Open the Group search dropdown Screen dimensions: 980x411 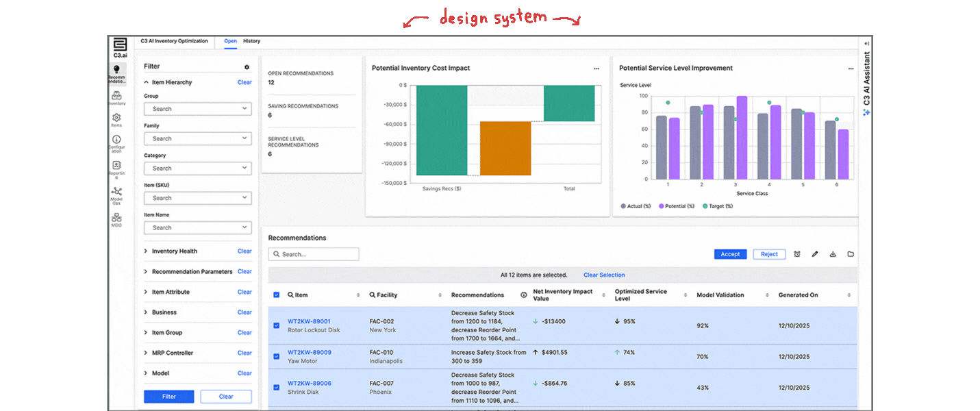pos(198,109)
